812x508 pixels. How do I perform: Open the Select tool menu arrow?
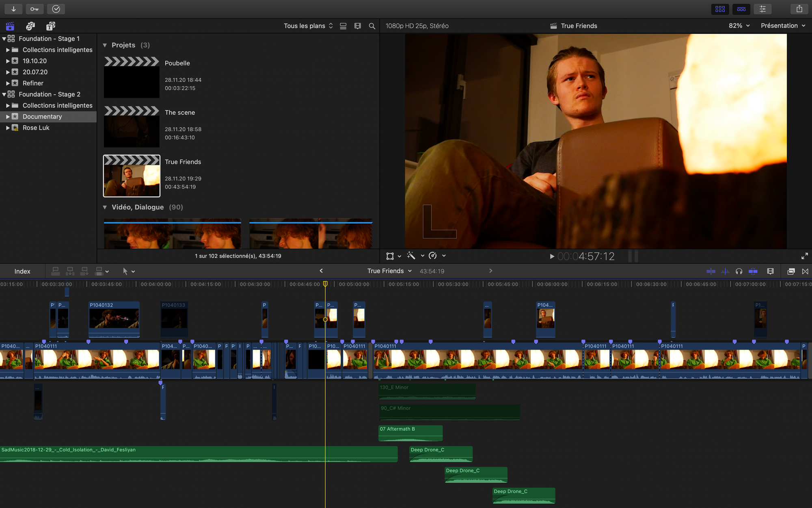(133, 271)
